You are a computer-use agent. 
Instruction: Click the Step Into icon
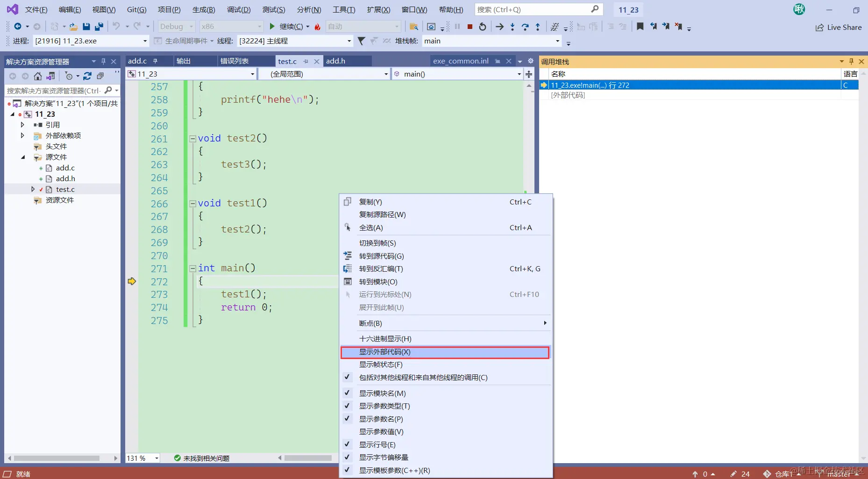click(x=512, y=27)
